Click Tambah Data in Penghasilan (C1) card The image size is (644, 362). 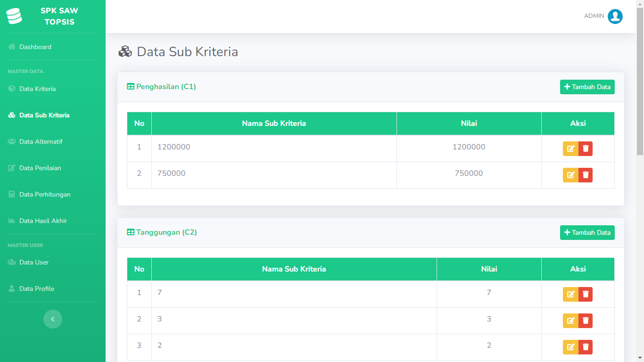pos(587,87)
